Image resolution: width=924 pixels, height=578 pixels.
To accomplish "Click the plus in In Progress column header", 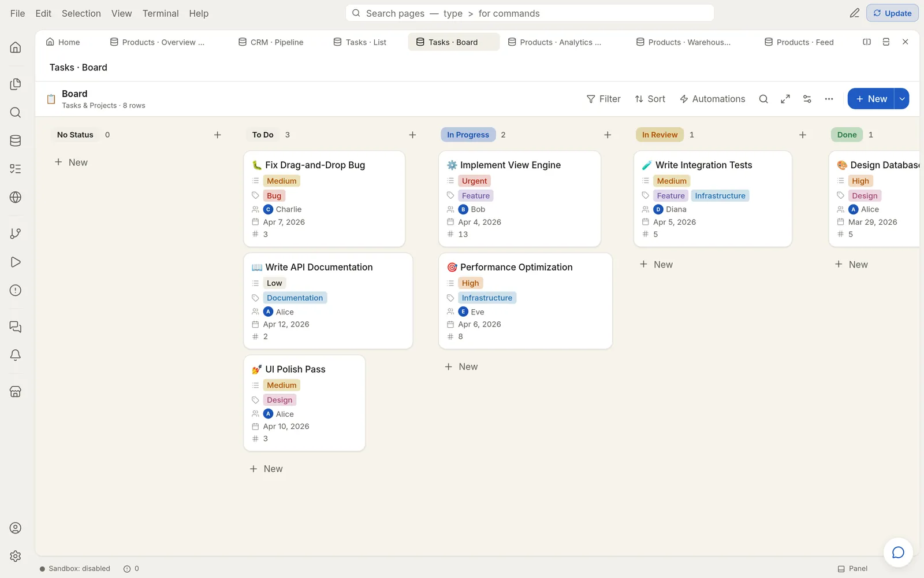I will pos(608,135).
